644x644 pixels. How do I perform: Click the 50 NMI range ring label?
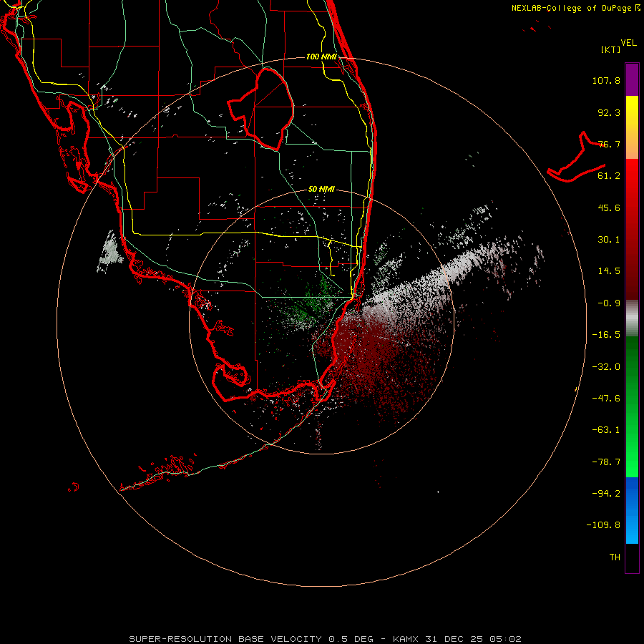click(321, 189)
